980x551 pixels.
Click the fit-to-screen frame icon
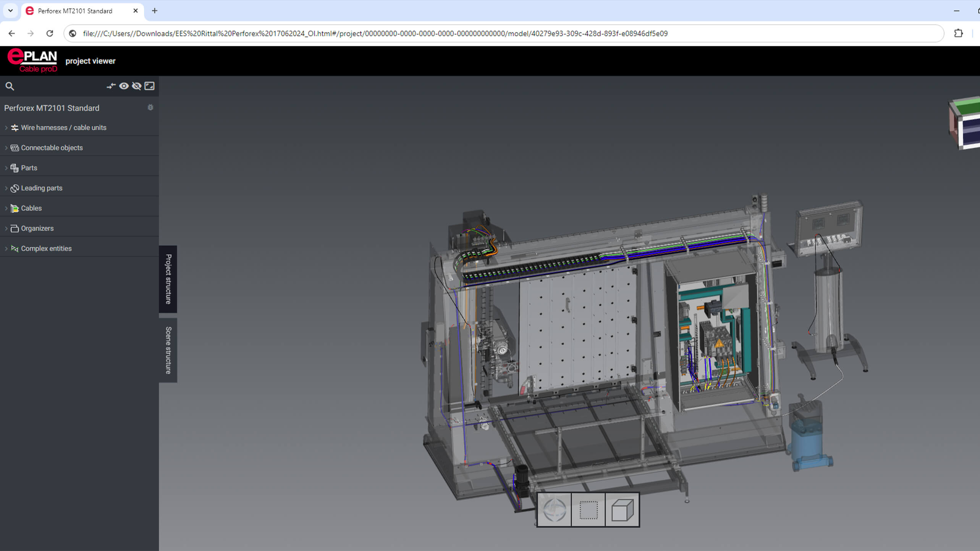point(150,86)
